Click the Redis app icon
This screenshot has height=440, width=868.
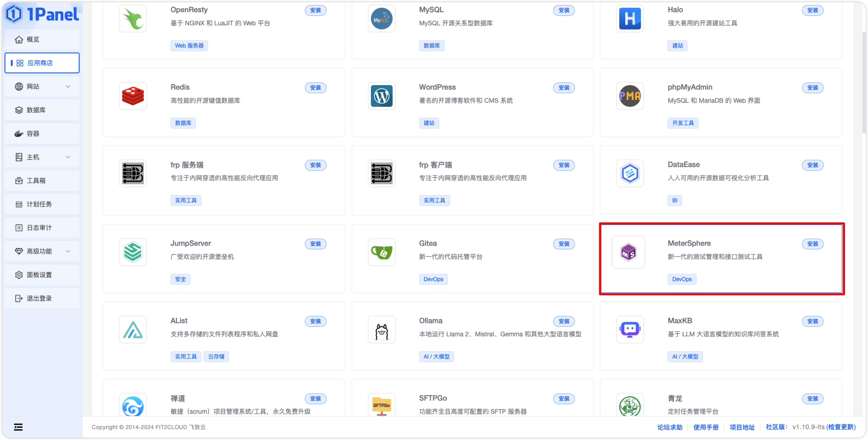tap(133, 96)
